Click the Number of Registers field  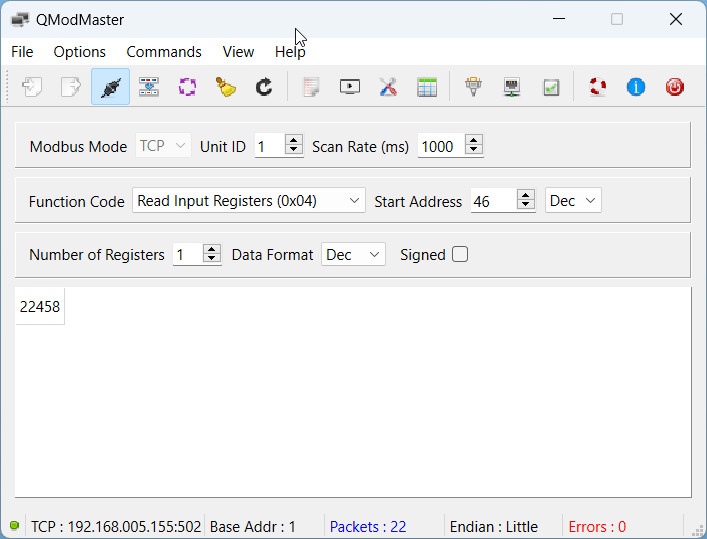[188, 254]
